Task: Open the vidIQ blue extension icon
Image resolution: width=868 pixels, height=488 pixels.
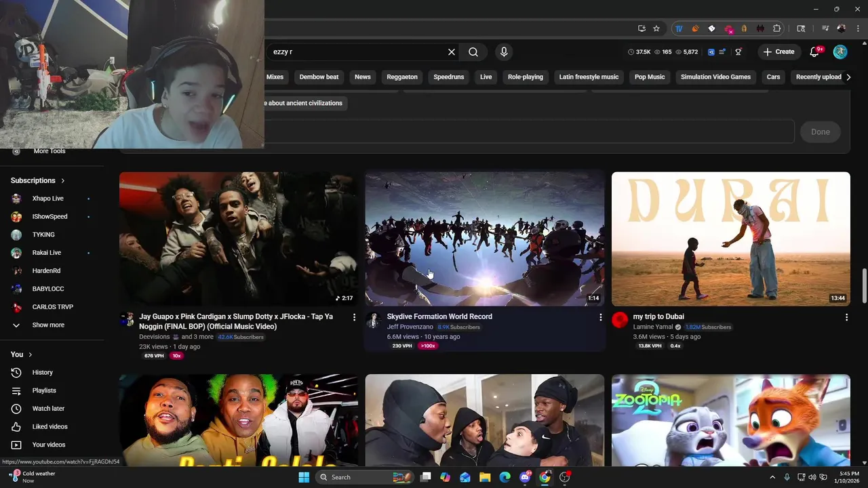Action: [711, 52]
